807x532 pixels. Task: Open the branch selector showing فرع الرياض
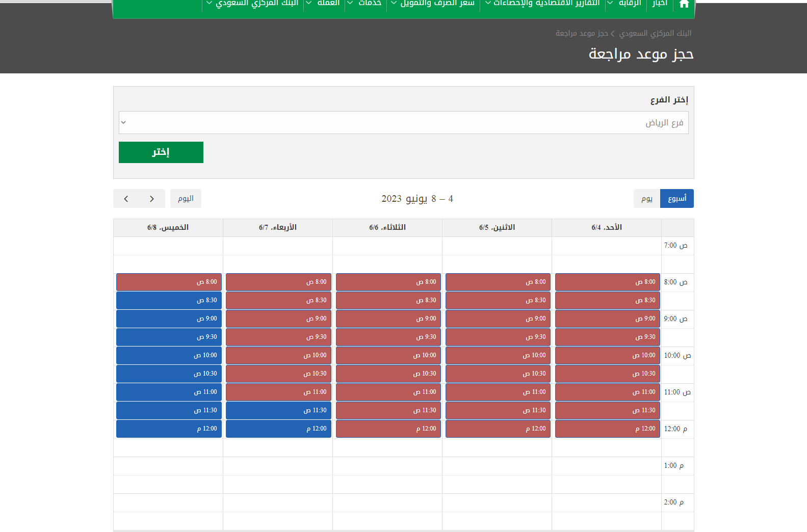pos(404,123)
